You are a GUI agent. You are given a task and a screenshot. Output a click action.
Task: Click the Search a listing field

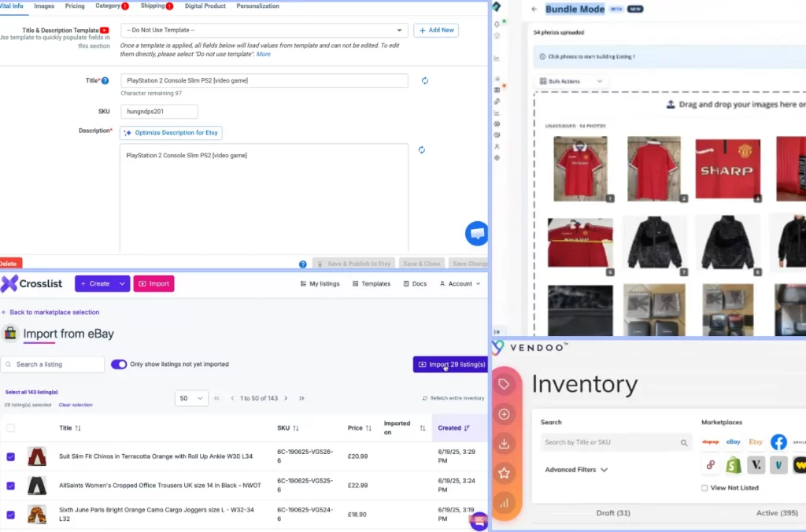pos(53,364)
